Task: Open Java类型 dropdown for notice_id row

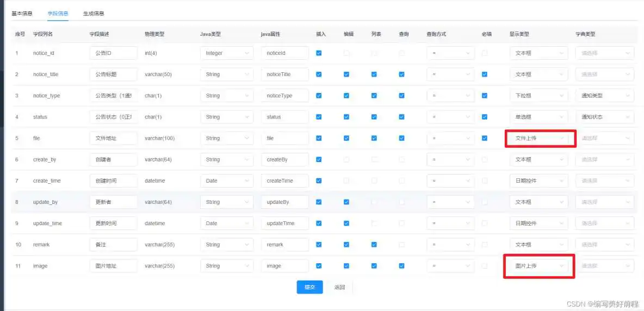Action: click(226, 53)
